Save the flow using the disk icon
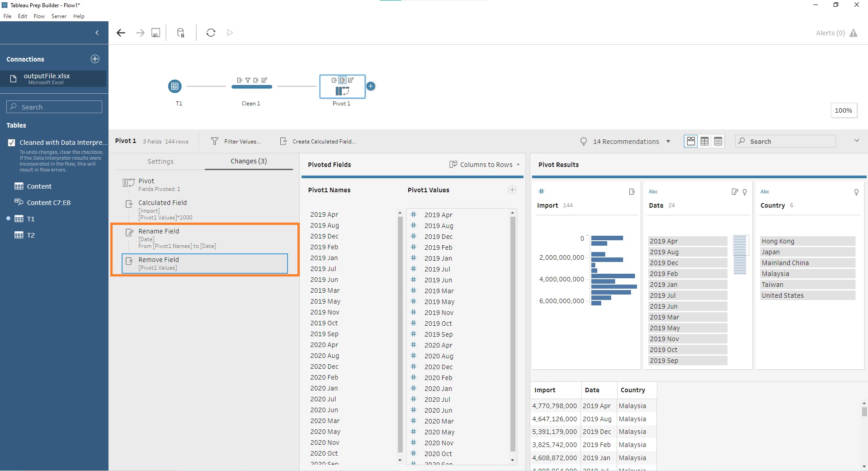Viewport: 868px width, 471px height. point(156,33)
